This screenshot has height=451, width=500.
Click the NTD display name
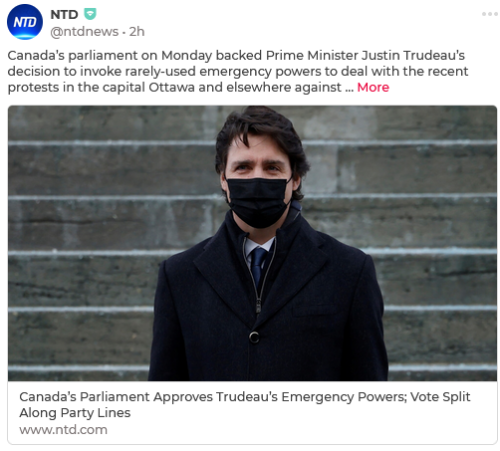(x=64, y=14)
